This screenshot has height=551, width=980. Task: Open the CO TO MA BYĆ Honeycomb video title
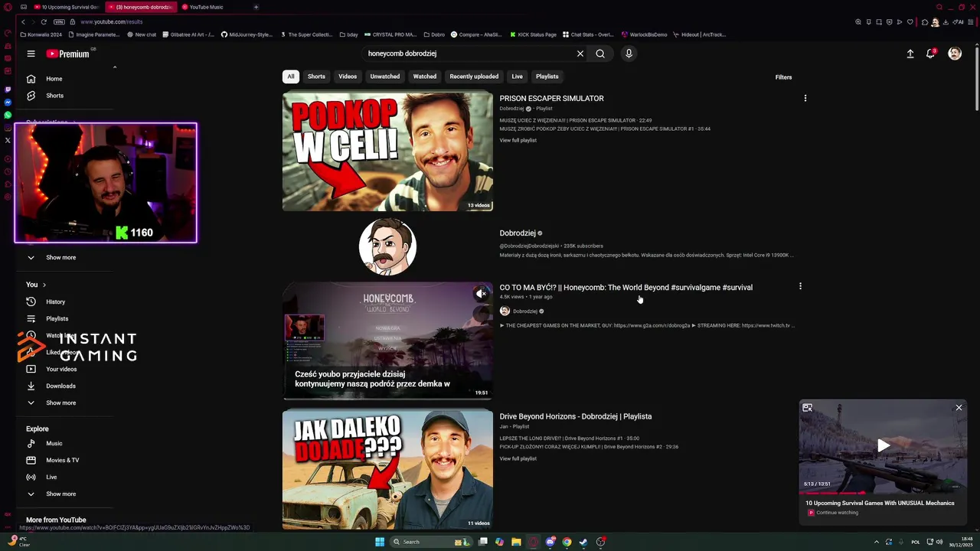pos(626,287)
